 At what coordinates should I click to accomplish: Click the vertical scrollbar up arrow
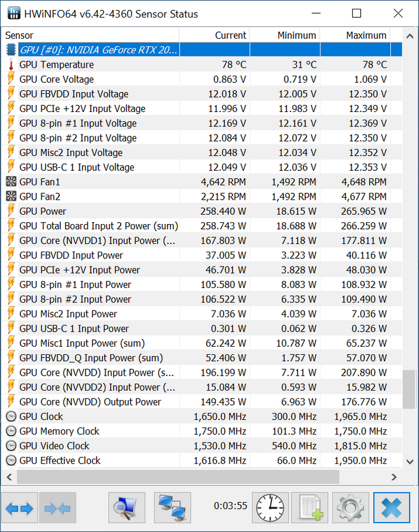pyautogui.click(x=410, y=36)
